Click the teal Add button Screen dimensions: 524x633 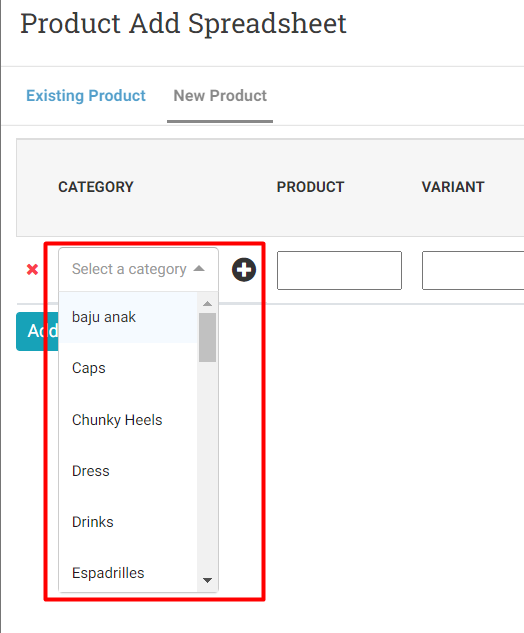click(x=37, y=331)
